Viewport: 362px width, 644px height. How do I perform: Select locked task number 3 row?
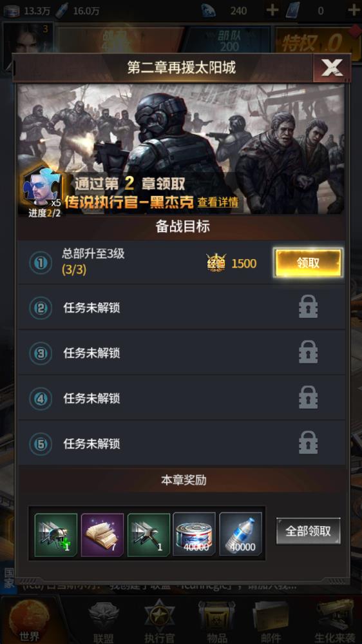click(181, 353)
